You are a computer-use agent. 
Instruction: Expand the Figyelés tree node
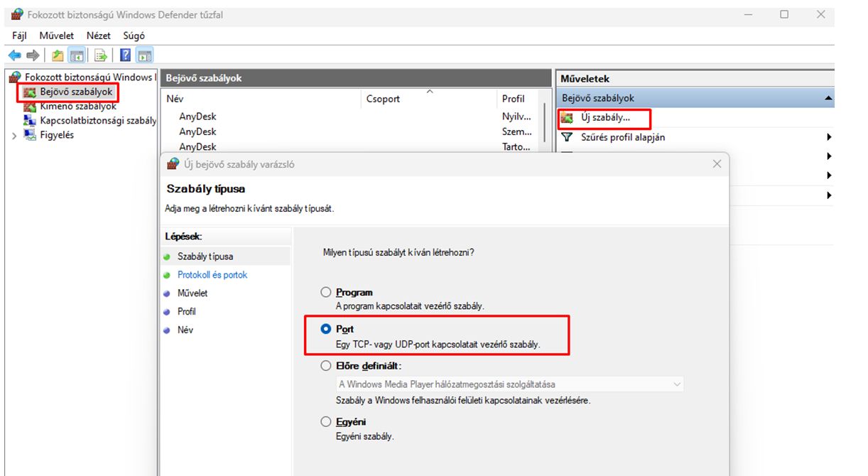[x=15, y=135]
